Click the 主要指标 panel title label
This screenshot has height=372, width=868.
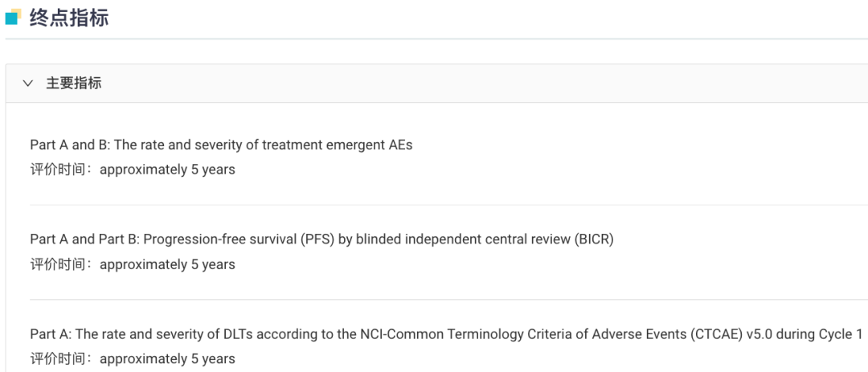coord(74,84)
